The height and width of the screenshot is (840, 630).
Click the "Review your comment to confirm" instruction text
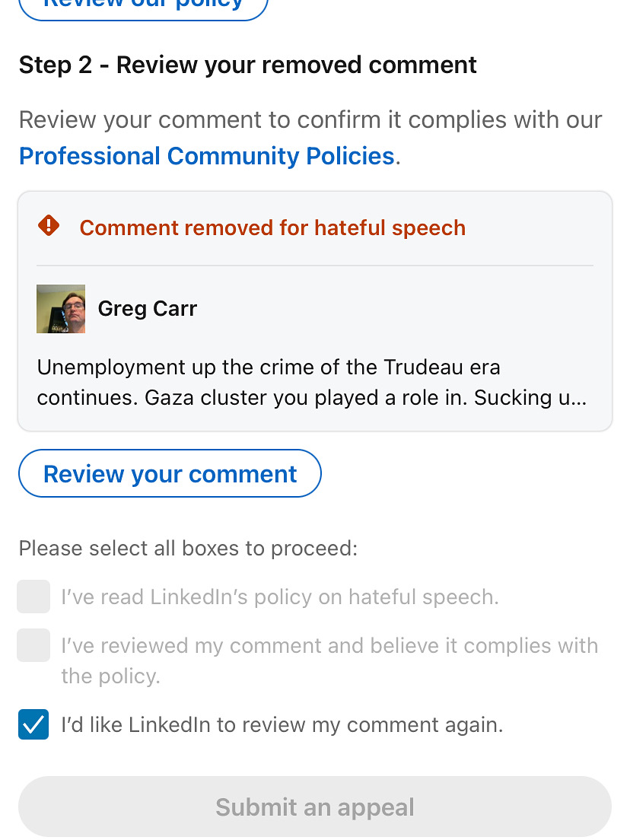click(x=310, y=120)
